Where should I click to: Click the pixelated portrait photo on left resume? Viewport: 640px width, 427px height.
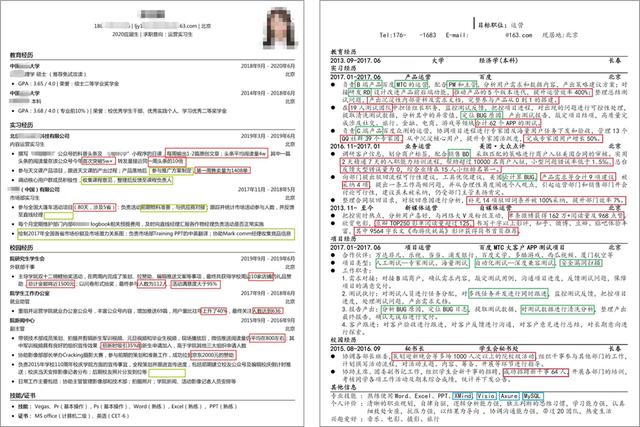282,28
